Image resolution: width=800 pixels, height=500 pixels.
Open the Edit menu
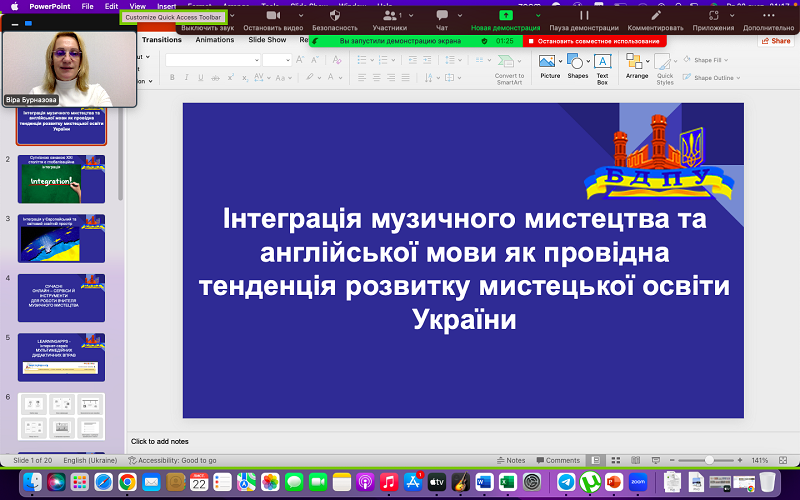point(111,6)
